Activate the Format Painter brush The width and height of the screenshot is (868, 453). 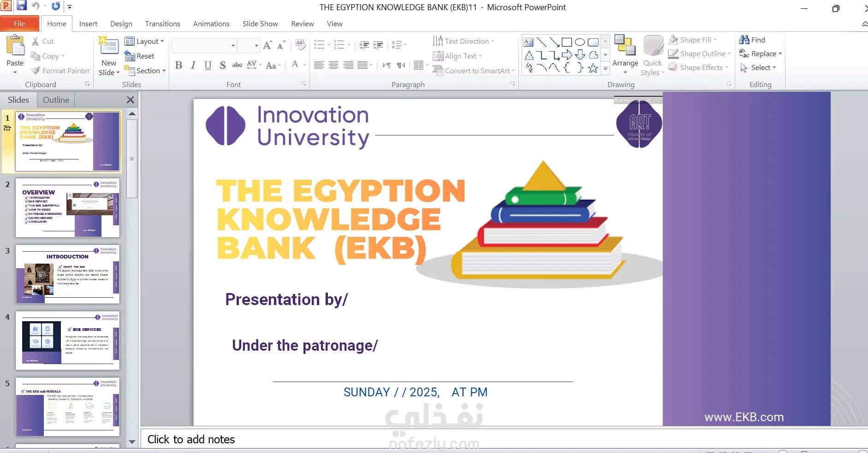click(60, 71)
